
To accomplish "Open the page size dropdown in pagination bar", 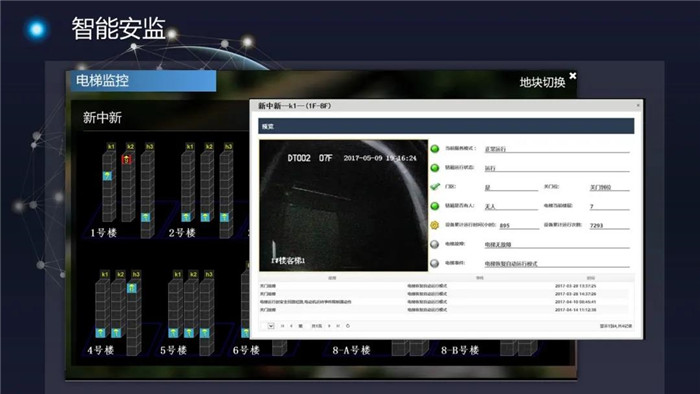I will point(271,326).
